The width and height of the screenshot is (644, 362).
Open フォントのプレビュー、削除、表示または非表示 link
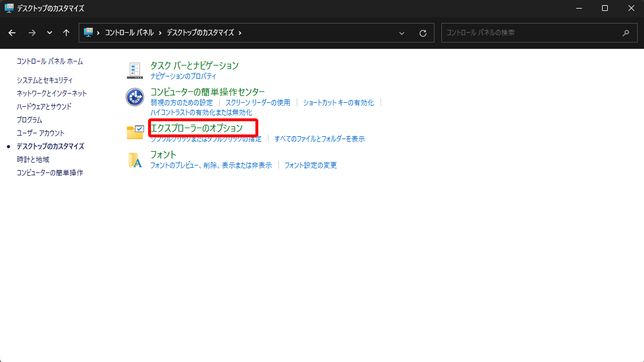(x=211, y=165)
